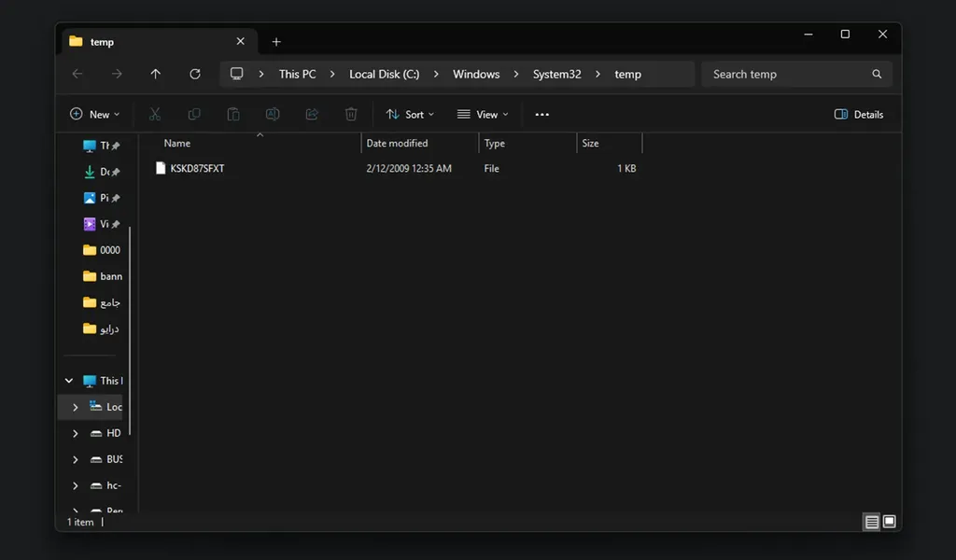956x560 pixels.
Task: Toggle the Details pane
Action: (858, 114)
